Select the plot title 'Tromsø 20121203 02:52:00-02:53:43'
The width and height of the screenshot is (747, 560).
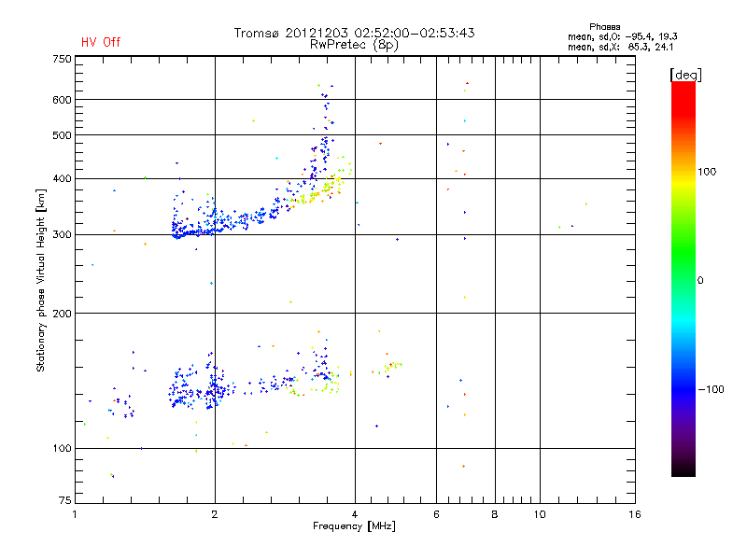354,33
